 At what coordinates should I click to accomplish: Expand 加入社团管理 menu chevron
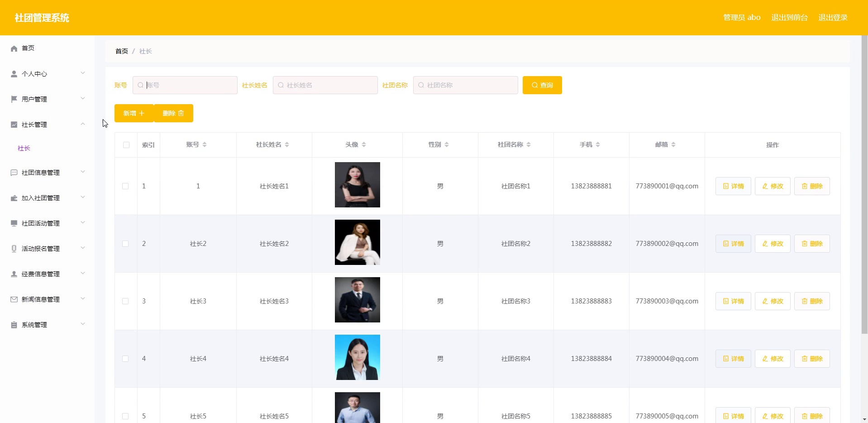83,197
